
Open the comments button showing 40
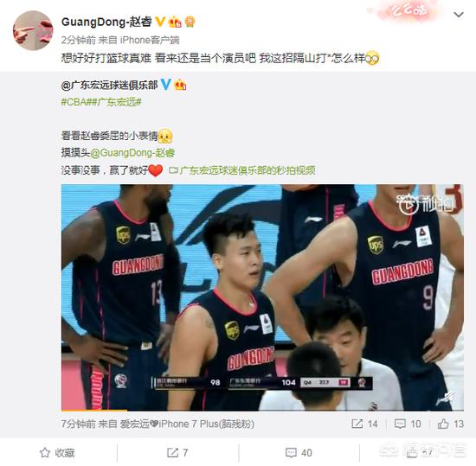[299, 453]
